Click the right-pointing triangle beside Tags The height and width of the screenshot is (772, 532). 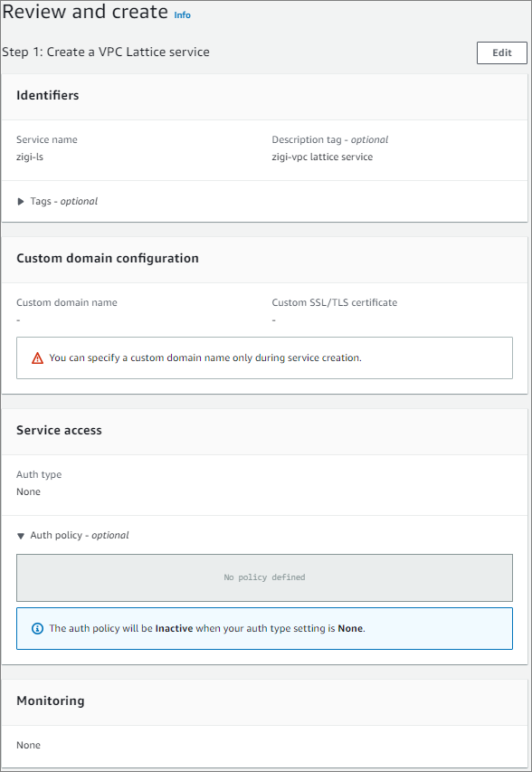coord(21,201)
